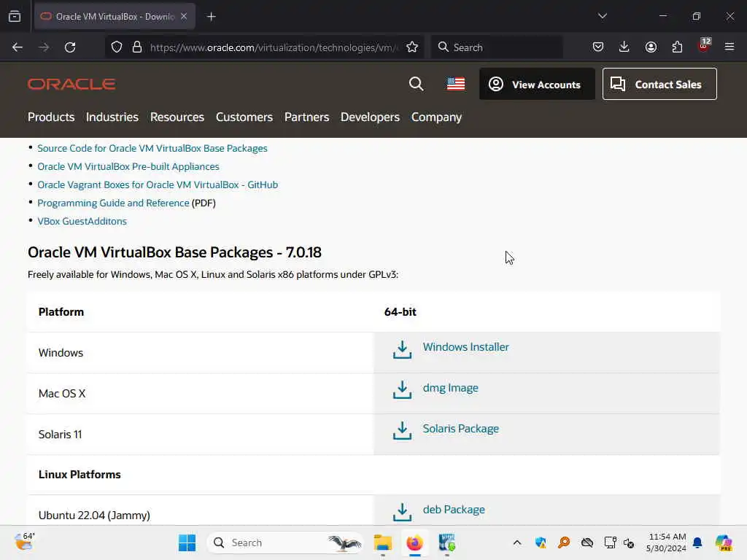The height and width of the screenshot is (560, 747).
Task: Select 'Linux Platforms' table heading
Action: pos(80,475)
